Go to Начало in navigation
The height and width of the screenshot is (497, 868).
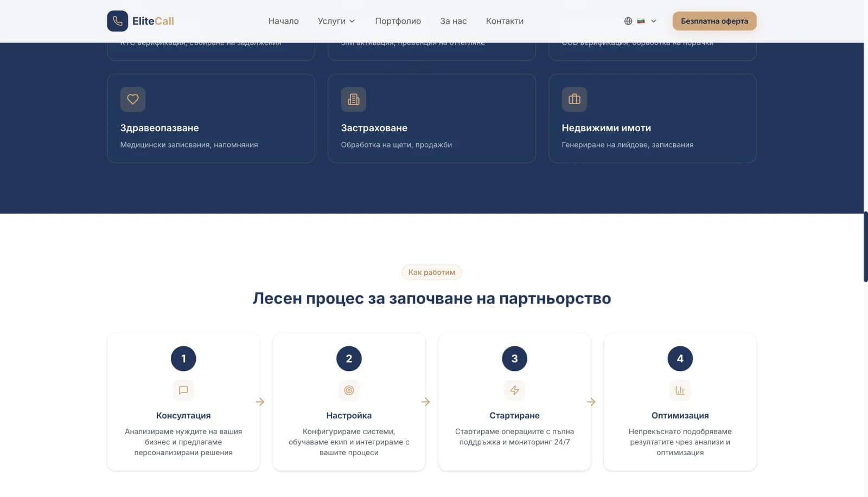[x=283, y=21]
